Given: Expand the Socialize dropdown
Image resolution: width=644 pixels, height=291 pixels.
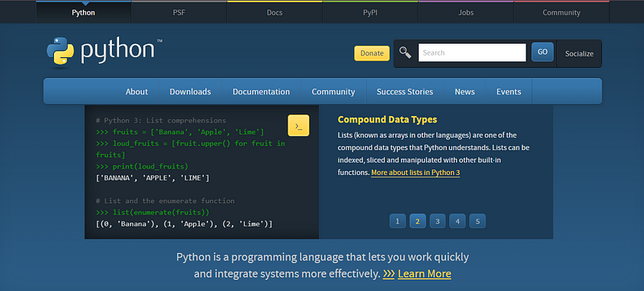Looking at the screenshot, I should pyautogui.click(x=579, y=53).
